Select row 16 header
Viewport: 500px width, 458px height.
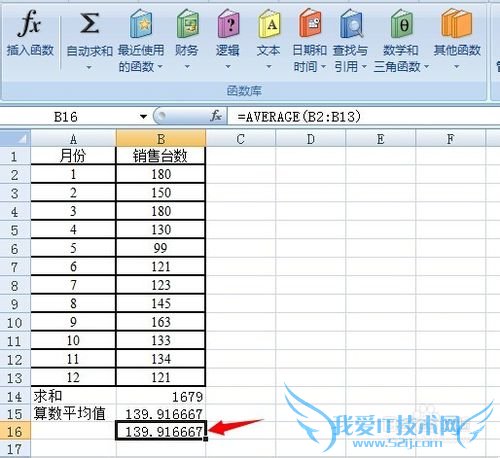pyautogui.click(x=15, y=431)
